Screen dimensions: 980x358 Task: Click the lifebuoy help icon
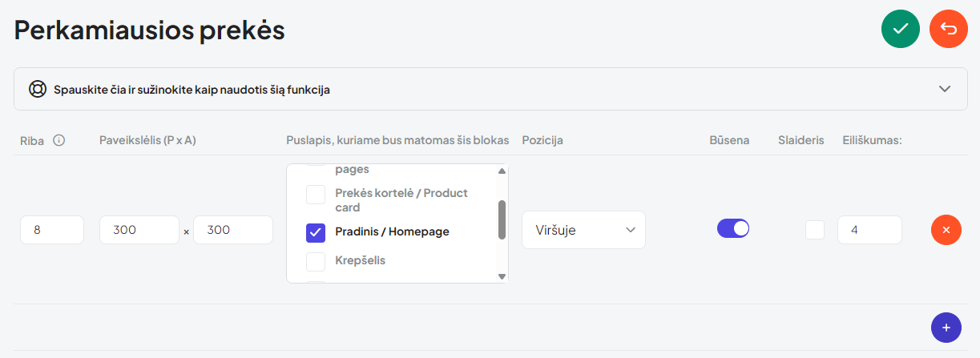tap(38, 89)
